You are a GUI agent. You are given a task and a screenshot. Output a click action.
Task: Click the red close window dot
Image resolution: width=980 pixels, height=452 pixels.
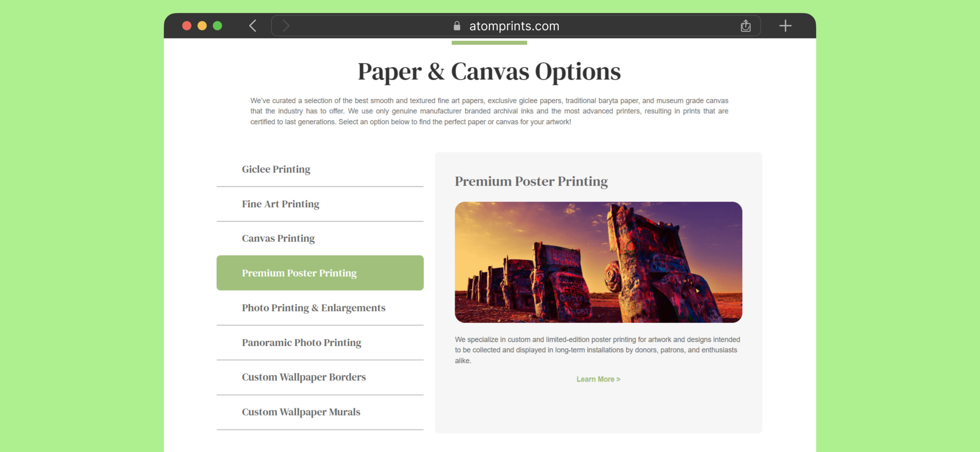point(187,26)
